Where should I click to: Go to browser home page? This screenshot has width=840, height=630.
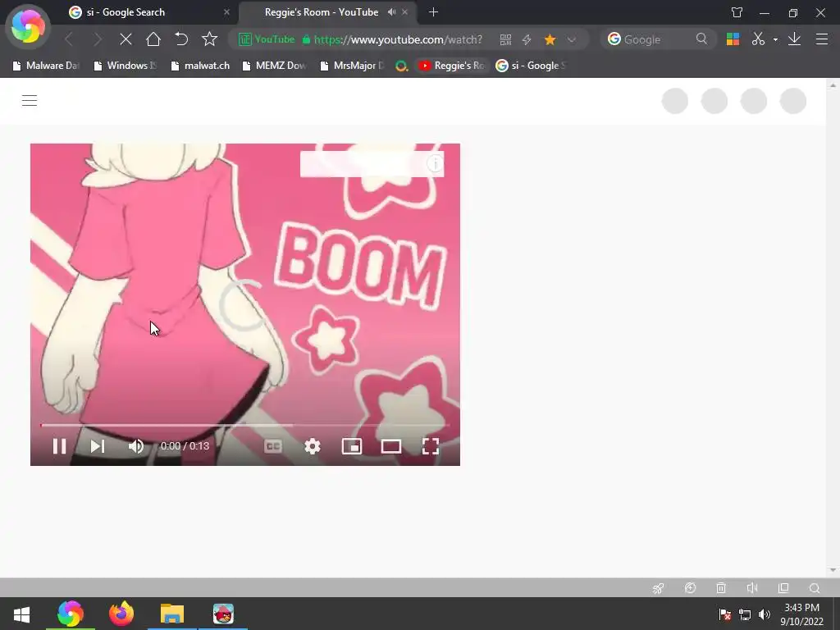(x=153, y=39)
